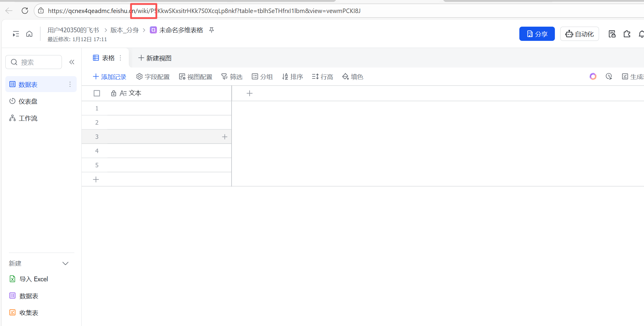Open the 表格 view tab options dots

coord(120,58)
